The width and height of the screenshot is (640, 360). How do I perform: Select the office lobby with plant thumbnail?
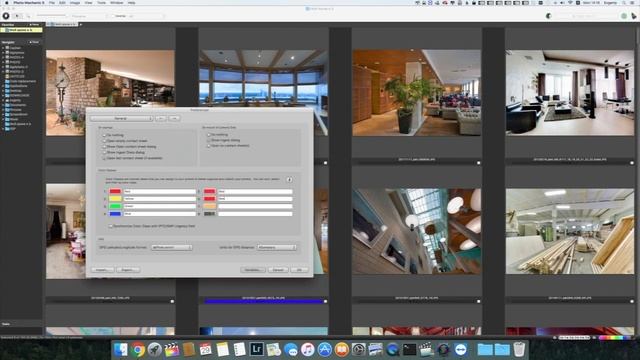[x=417, y=93]
